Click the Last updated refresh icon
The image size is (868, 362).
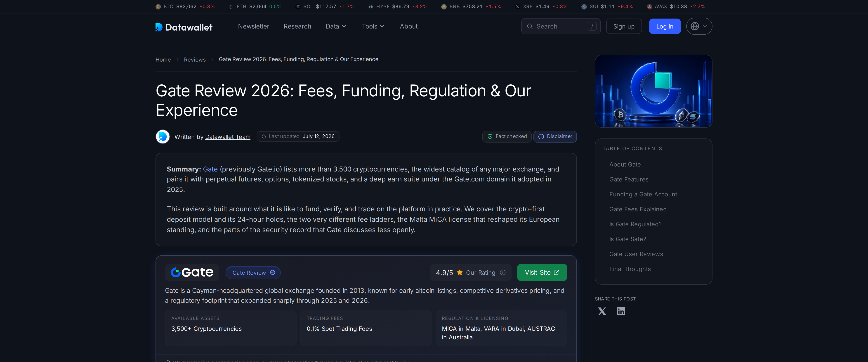[264, 137]
